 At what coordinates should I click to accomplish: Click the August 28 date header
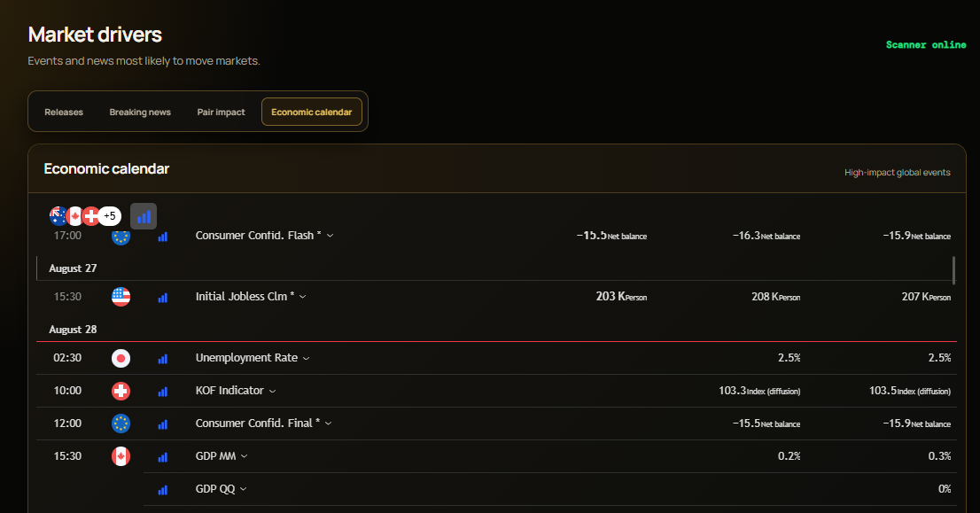pyautogui.click(x=74, y=330)
